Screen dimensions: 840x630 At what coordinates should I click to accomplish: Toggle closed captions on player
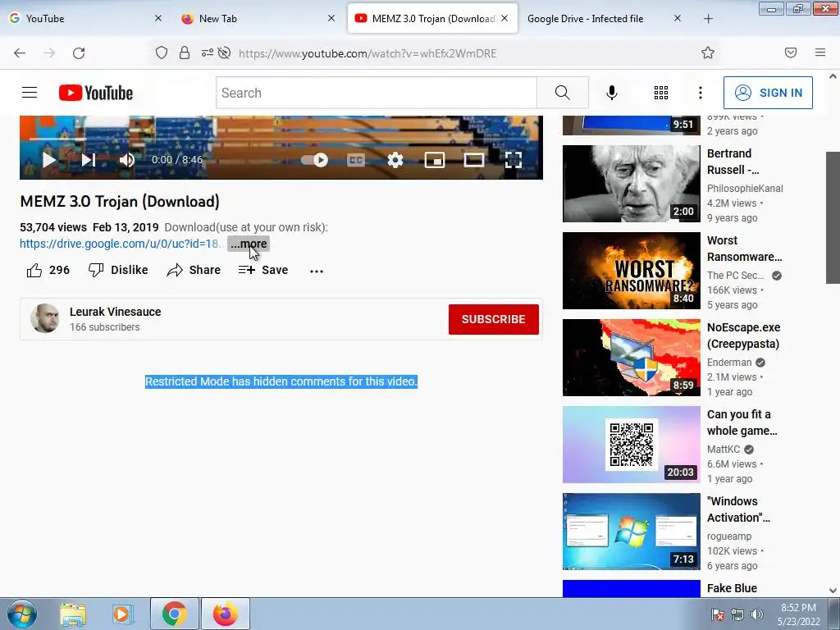356,160
